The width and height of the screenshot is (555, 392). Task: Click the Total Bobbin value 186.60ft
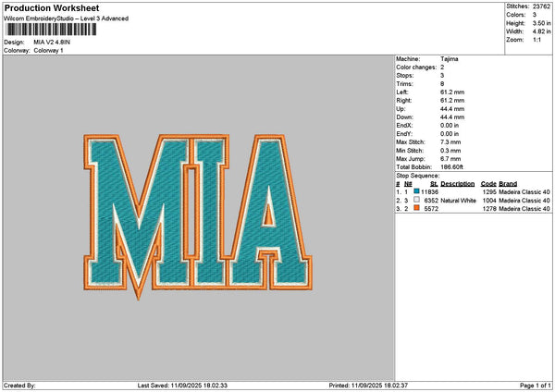pos(451,167)
